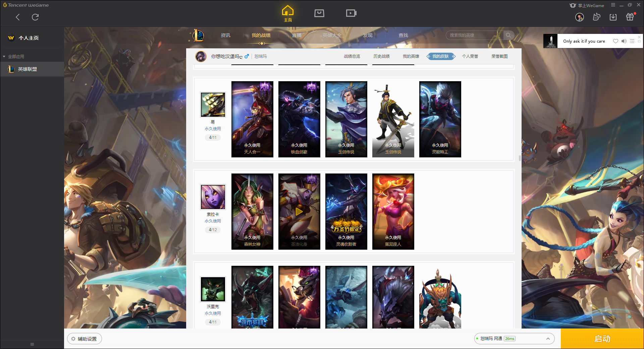This screenshot has height=349, width=644.
Task: Click the 易 champion portrait icon
Action: point(213,105)
